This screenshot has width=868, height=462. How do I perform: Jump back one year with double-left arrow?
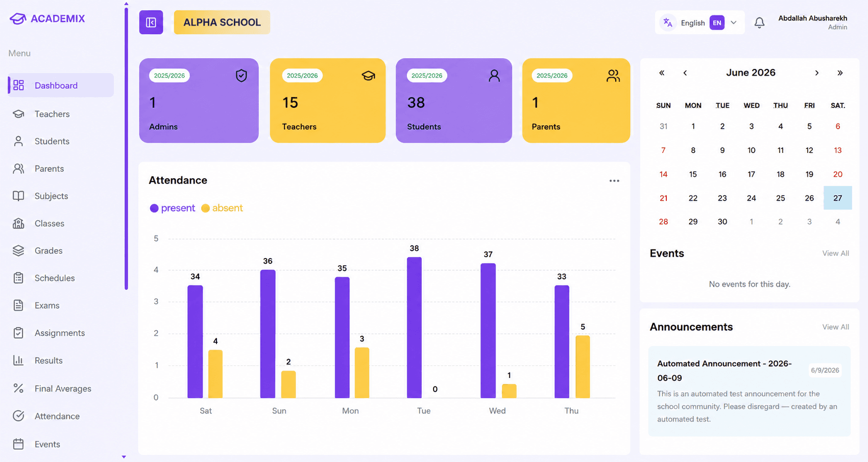(x=662, y=73)
